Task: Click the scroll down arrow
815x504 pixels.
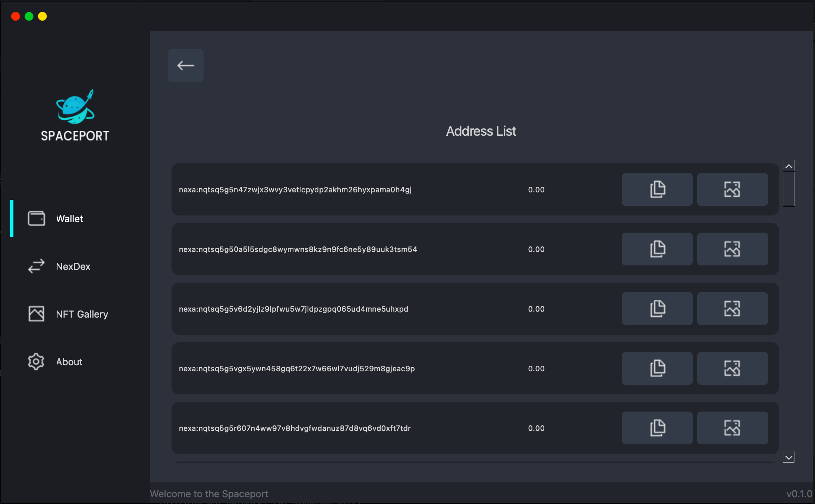Action: (x=789, y=457)
